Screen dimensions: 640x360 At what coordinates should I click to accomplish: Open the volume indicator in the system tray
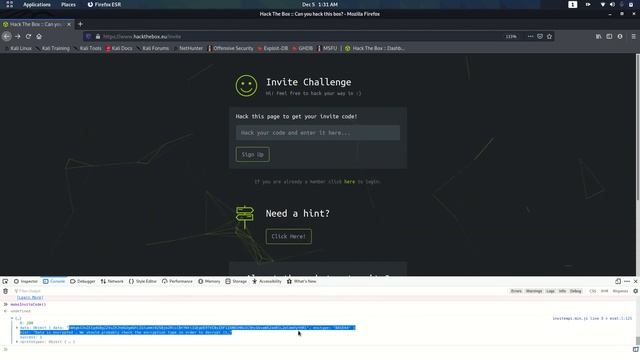click(612, 4)
